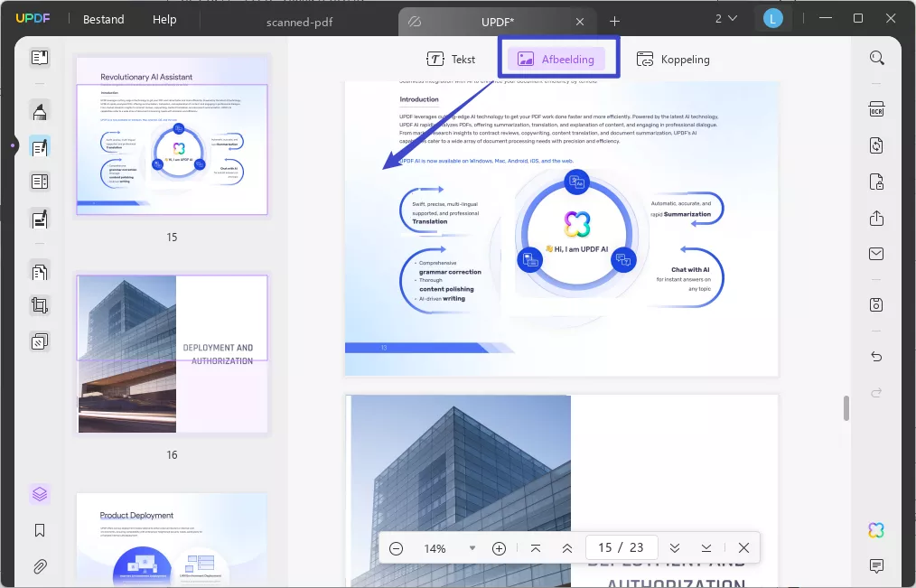The height and width of the screenshot is (588, 916).
Task: Select page 16 building thumbnail
Action: tap(172, 354)
